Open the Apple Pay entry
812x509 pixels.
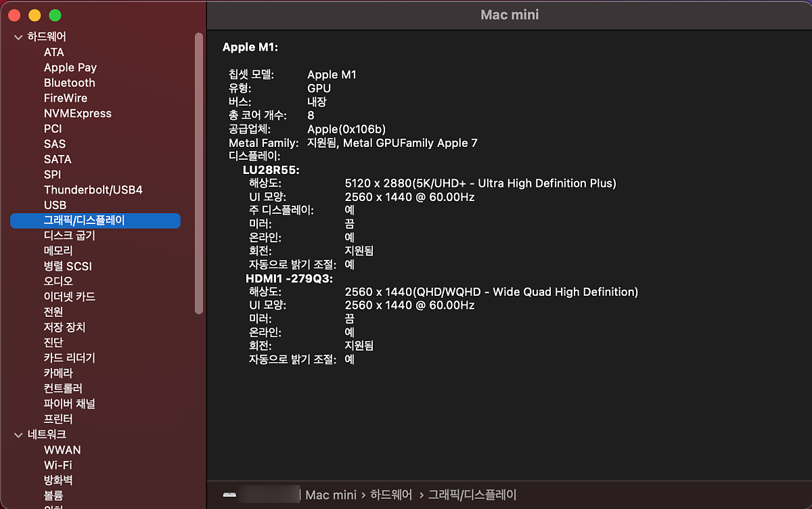tap(70, 68)
